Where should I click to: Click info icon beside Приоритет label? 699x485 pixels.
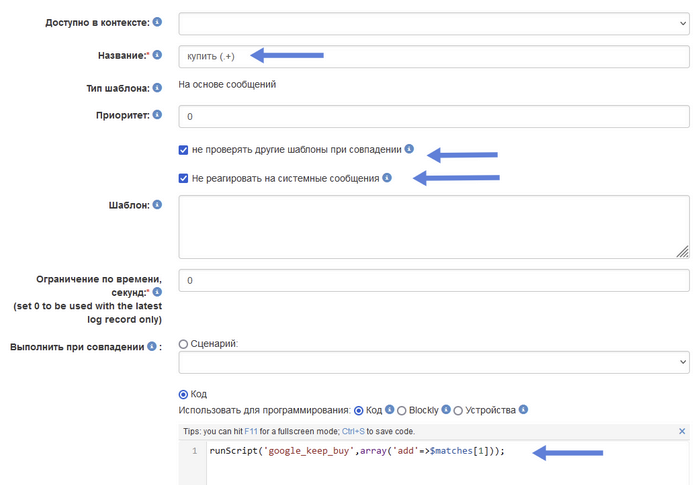pos(157,114)
